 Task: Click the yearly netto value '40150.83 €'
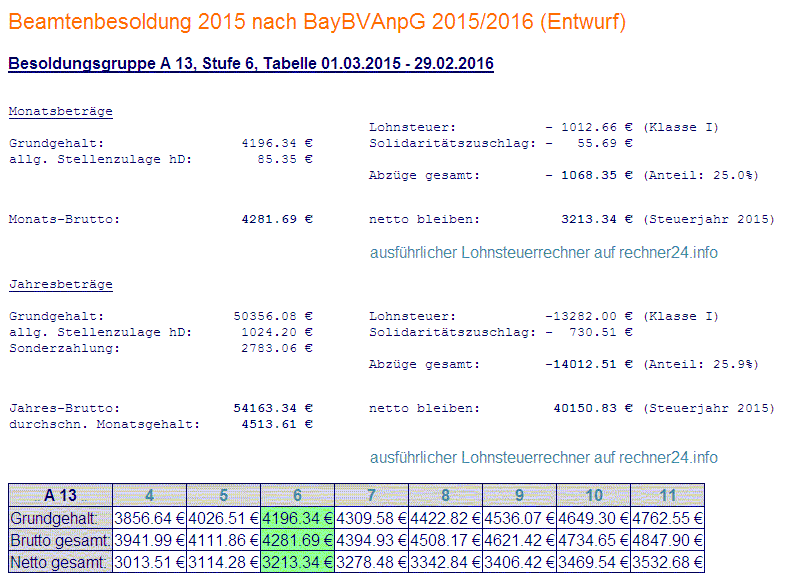click(x=593, y=408)
